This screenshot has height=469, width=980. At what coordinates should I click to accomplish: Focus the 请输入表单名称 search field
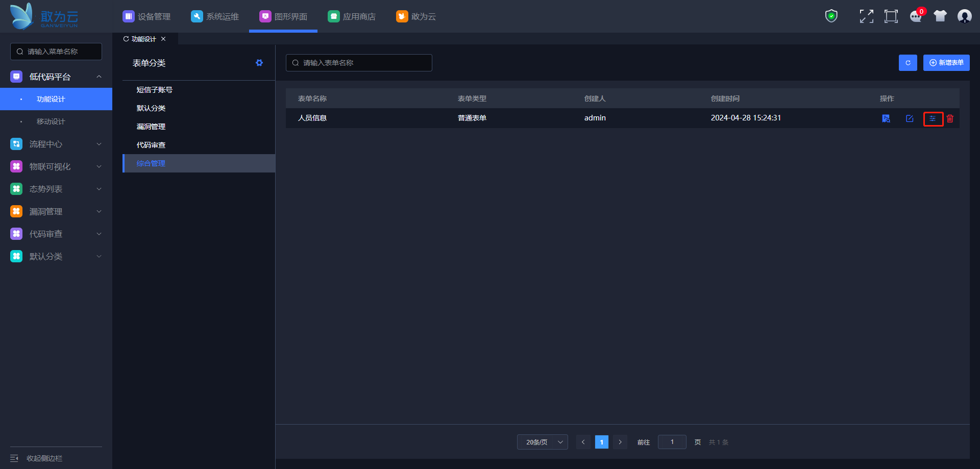click(359, 63)
